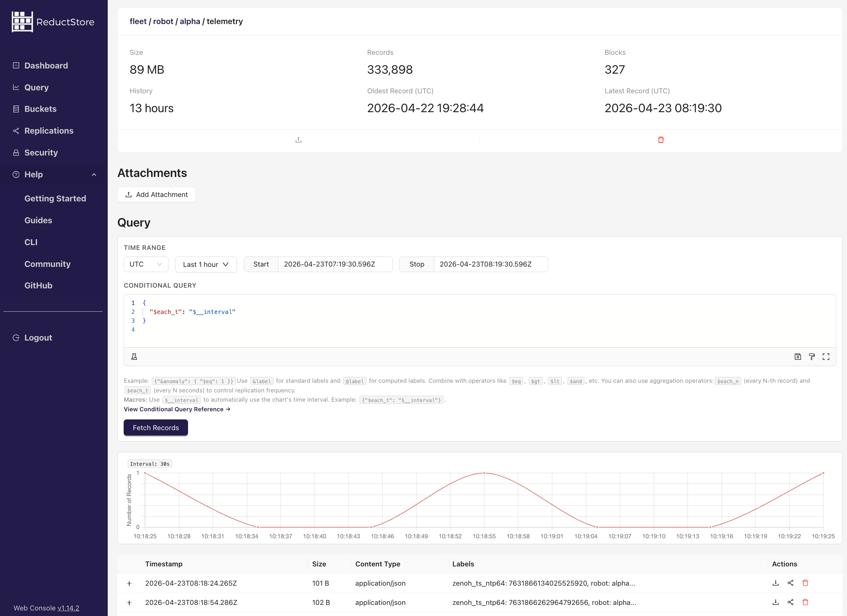The height and width of the screenshot is (616, 847).
Task: Open CLI help link
Action: pyautogui.click(x=31, y=242)
